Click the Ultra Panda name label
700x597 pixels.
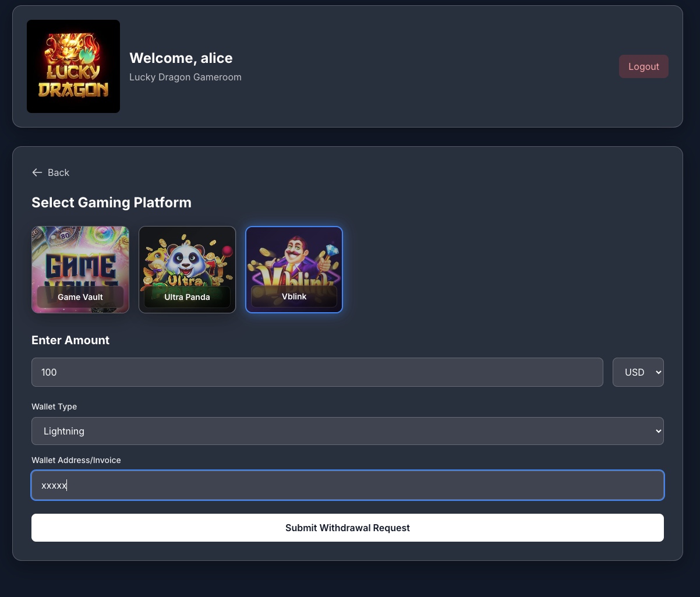tap(187, 297)
